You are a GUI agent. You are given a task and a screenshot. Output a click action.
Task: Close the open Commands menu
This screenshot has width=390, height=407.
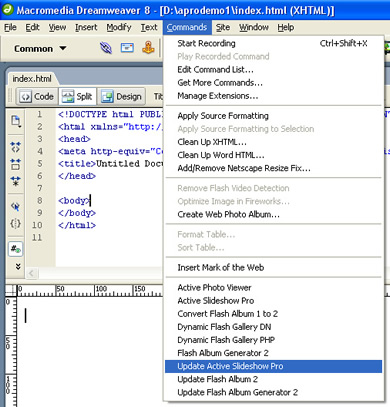click(187, 27)
